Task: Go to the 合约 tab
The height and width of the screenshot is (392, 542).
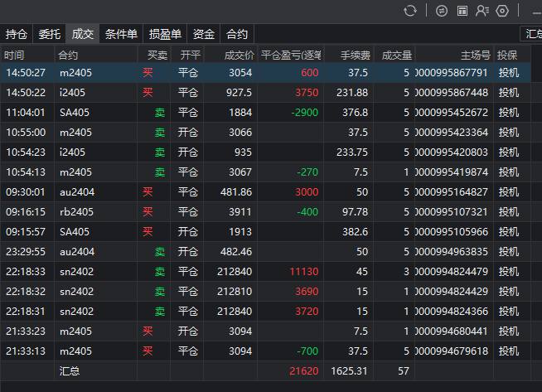Action: (x=237, y=34)
